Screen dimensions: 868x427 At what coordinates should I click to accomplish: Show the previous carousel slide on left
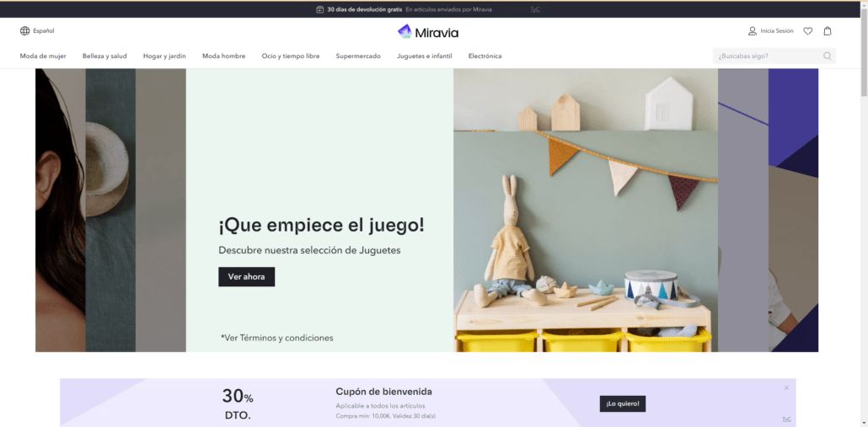[110, 211]
